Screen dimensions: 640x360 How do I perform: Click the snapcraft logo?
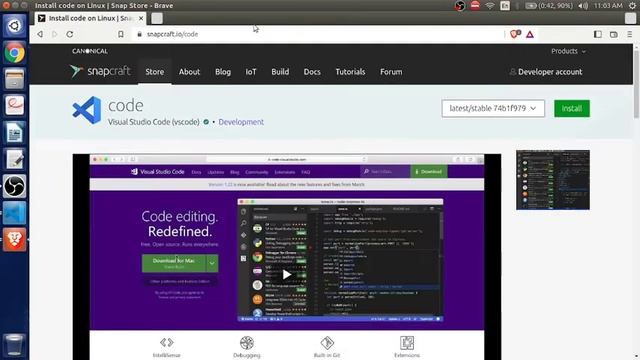tap(100, 71)
